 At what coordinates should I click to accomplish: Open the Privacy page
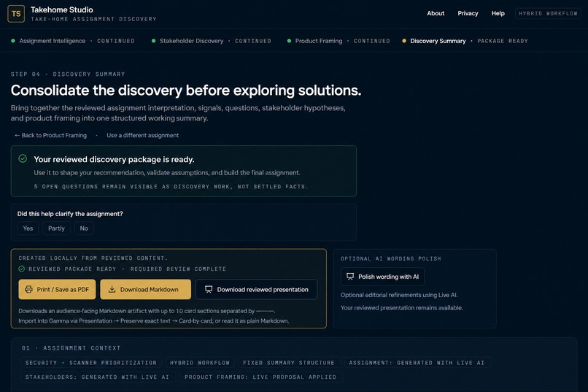click(x=468, y=13)
